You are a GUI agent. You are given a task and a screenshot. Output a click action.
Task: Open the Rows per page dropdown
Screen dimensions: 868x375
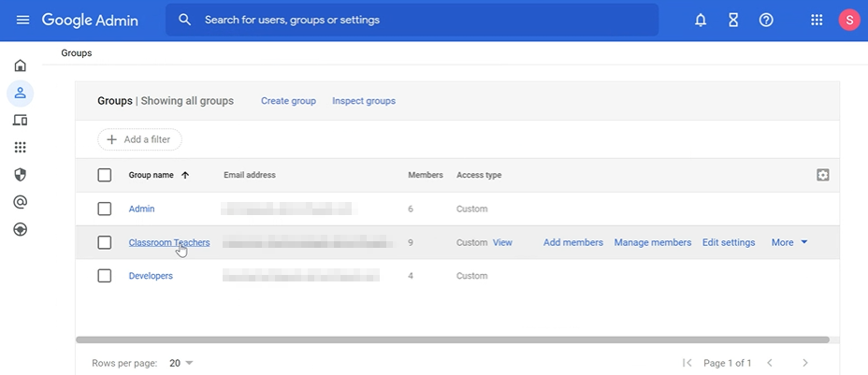pos(181,363)
